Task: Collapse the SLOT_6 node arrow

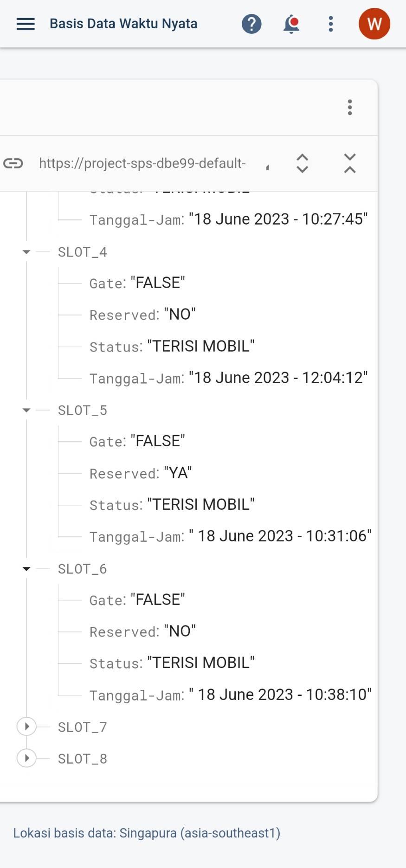Action: point(26,569)
